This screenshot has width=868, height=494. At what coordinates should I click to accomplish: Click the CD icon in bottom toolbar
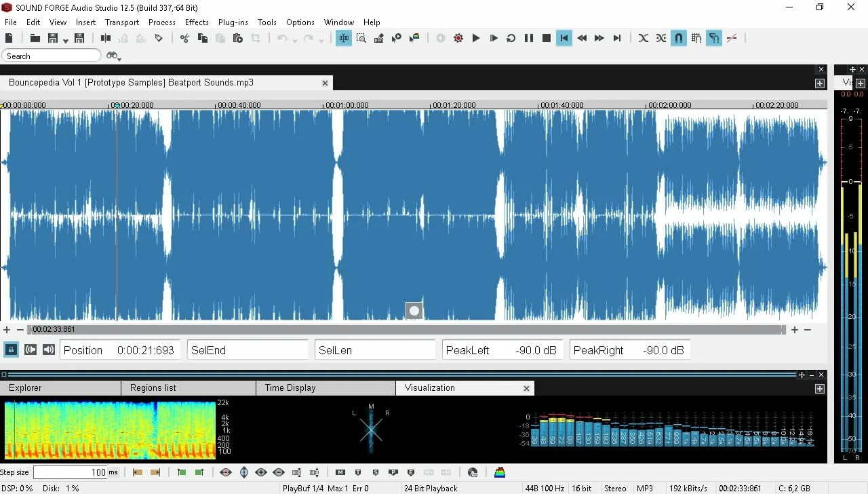[473, 472]
